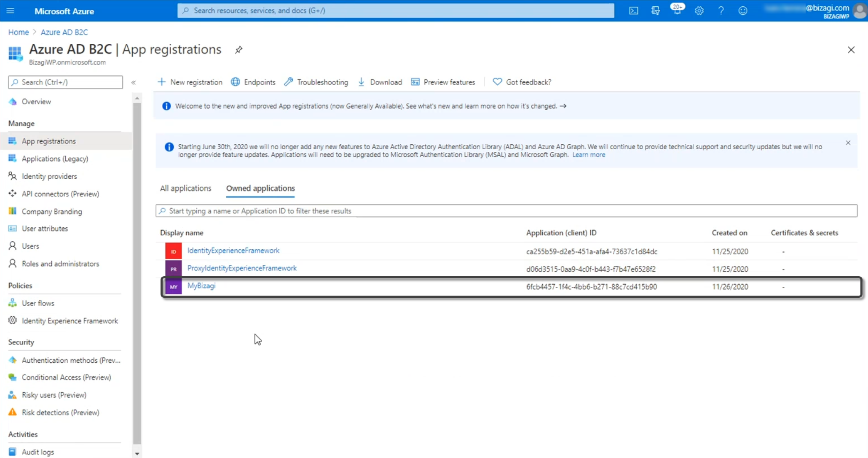The image size is (868, 458).
Task: Click Application (client) ID column header
Action: 561,233
